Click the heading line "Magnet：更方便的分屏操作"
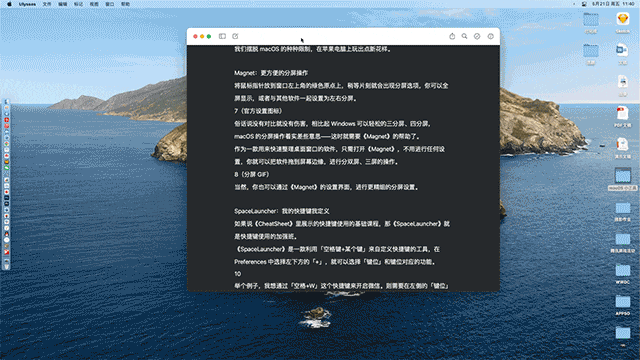Image resolution: width=640 pixels, height=360 pixels. 271,73
